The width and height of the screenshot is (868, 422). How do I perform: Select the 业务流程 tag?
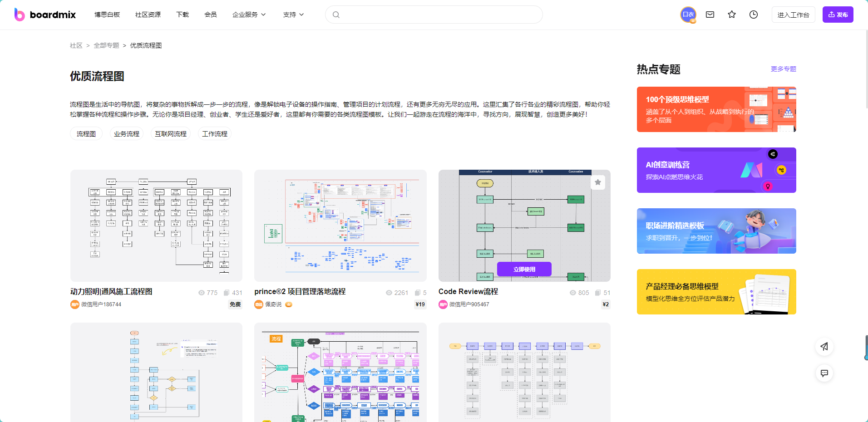tap(127, 134)
